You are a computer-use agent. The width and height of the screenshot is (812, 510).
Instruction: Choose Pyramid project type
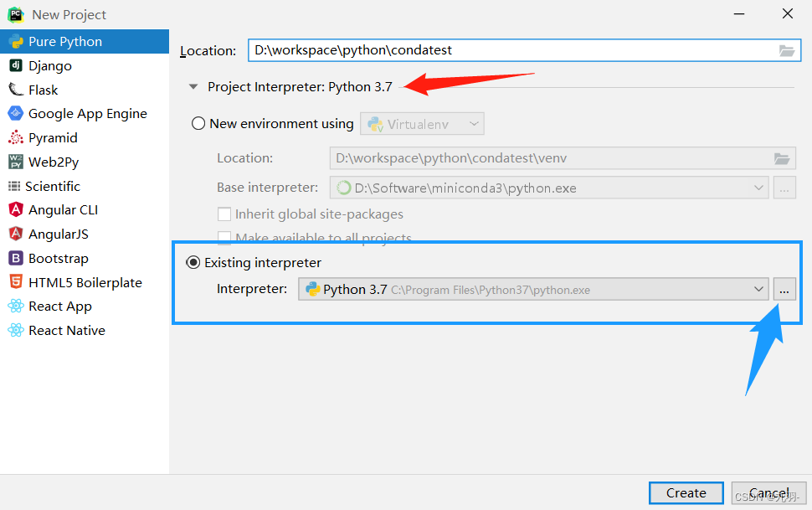pos(85,138)
